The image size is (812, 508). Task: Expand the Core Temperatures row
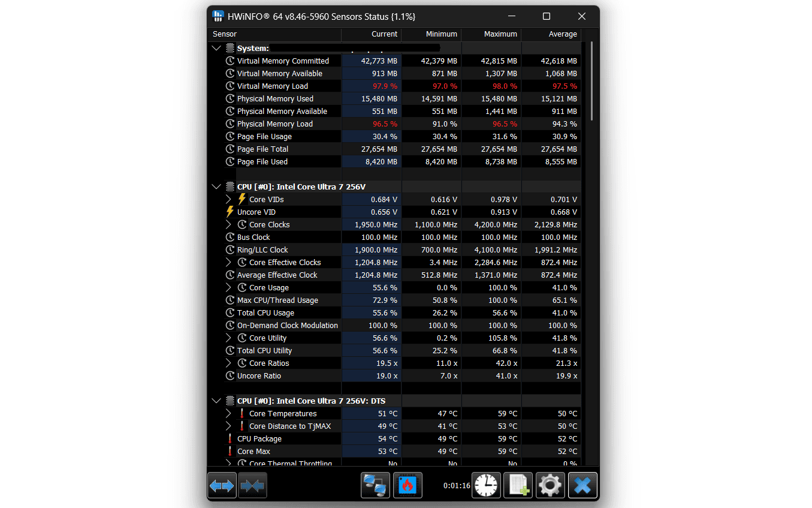coord(228,414)
